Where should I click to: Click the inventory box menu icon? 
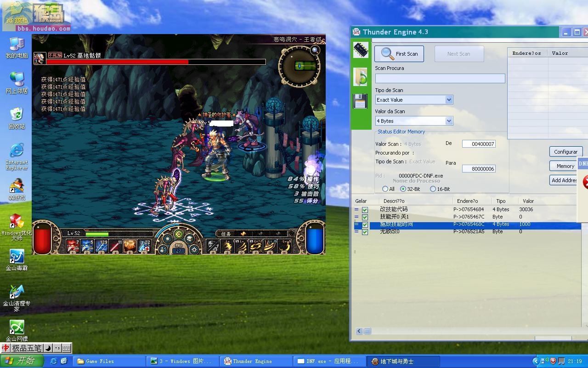tap(189, 239)
